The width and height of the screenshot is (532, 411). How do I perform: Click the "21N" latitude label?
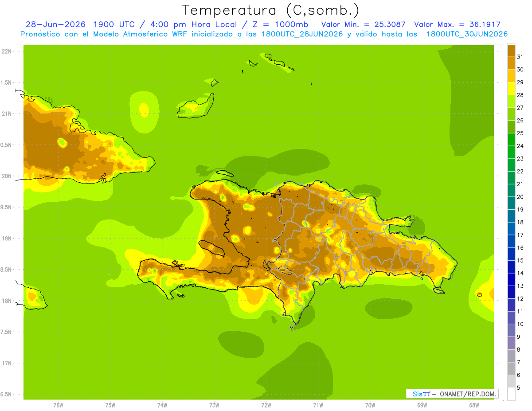click(x=7, y=114)
